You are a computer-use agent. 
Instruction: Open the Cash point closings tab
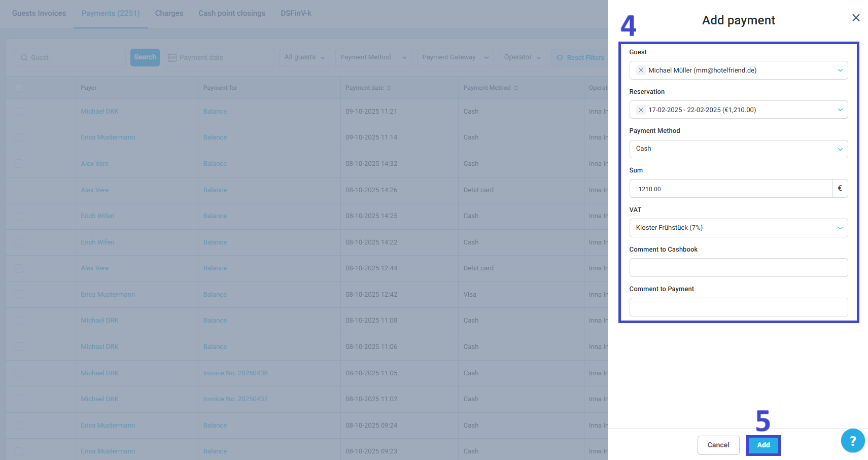[232, 13]
